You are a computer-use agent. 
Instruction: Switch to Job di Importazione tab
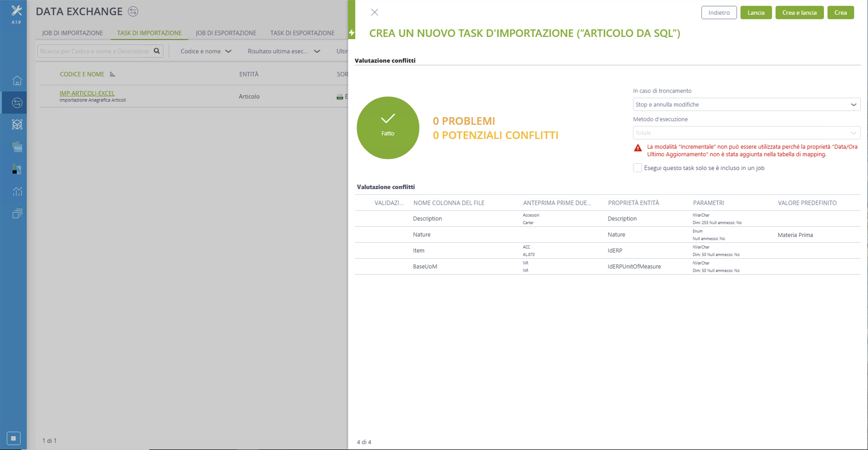[72, 33]
